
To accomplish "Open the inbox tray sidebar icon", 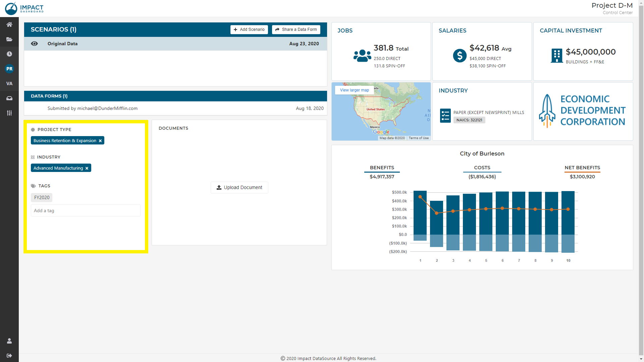I will tap(9, 98).
